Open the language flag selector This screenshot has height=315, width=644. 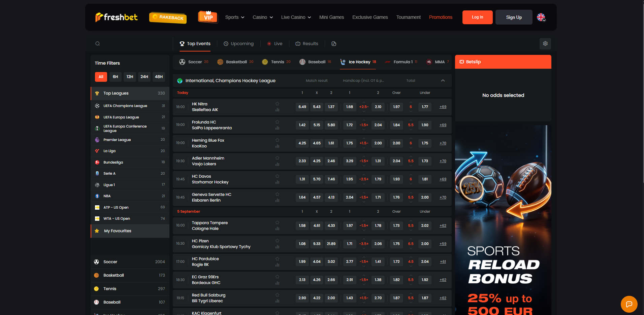(x=541, y=17)
